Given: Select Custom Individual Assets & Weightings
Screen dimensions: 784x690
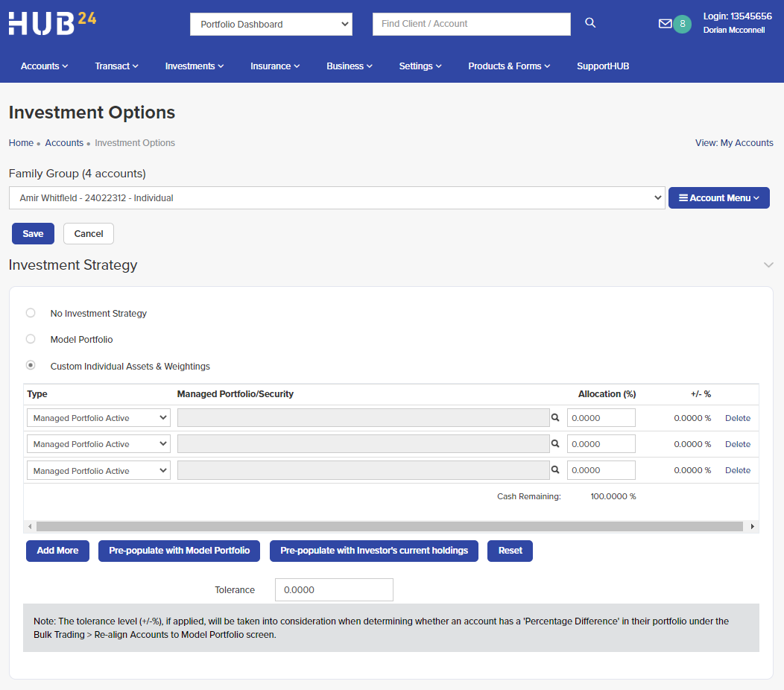Looking at the screenshot, I should point(31,365).
